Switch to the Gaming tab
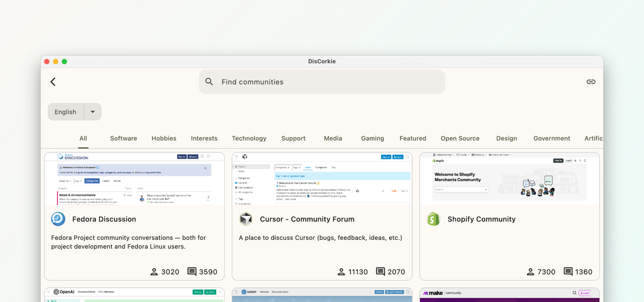The image size is (644, 302). pyautogui.click(x=372, y=138)
